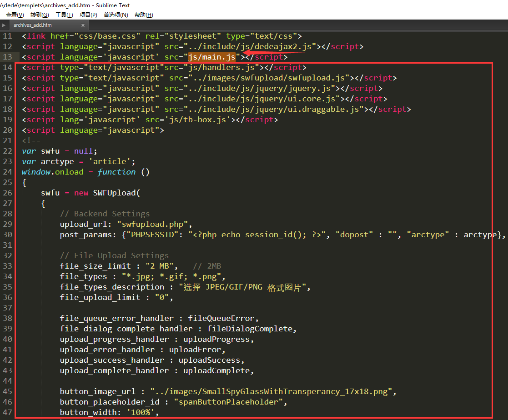Close the archives_add.htm tab
This screenshot has height=420, width=508.
[83, 25]
